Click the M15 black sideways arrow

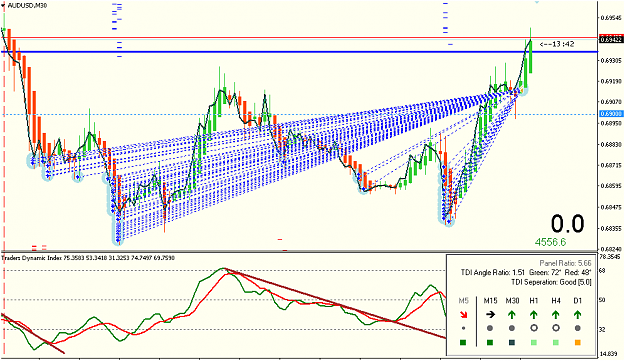pos(490,315)
